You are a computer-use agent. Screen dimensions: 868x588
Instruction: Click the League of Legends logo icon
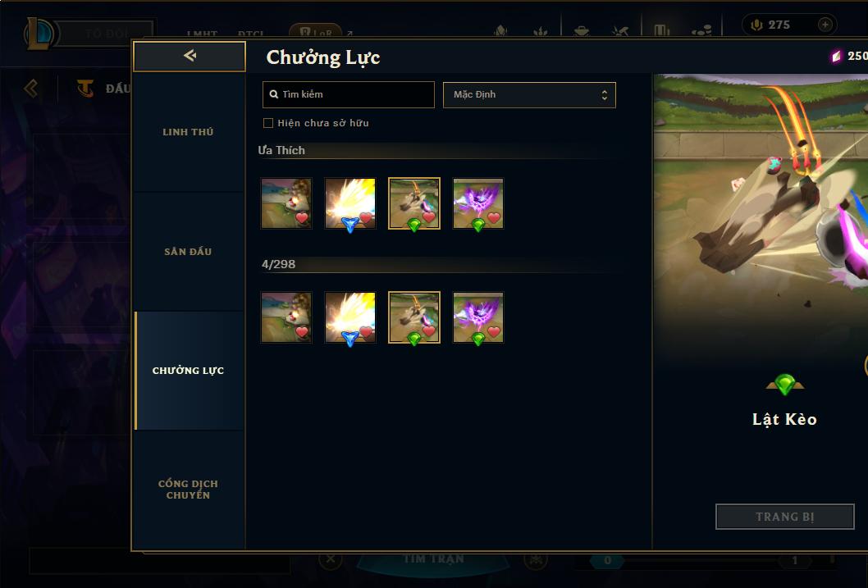coord(39,33)
